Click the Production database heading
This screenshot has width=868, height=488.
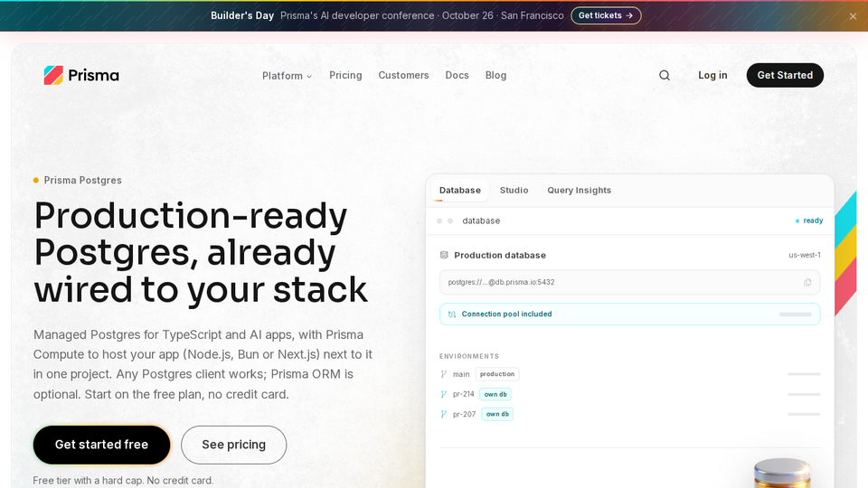click(x=500, y=255)
